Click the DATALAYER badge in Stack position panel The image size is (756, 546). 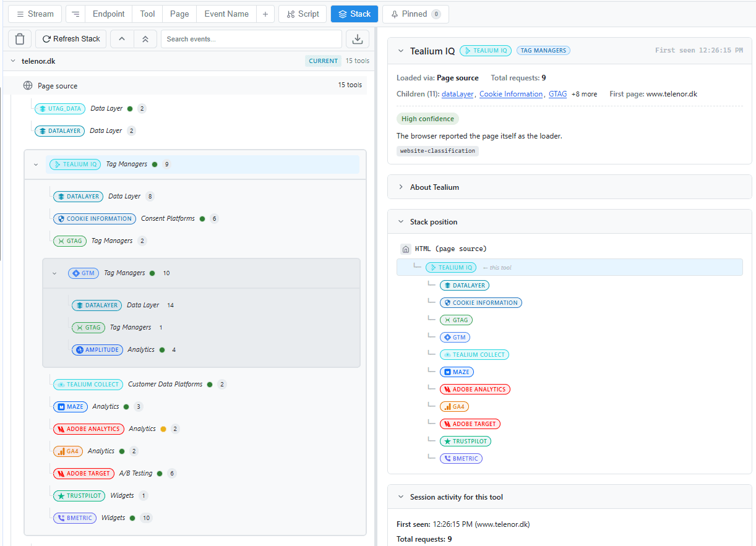465,286
